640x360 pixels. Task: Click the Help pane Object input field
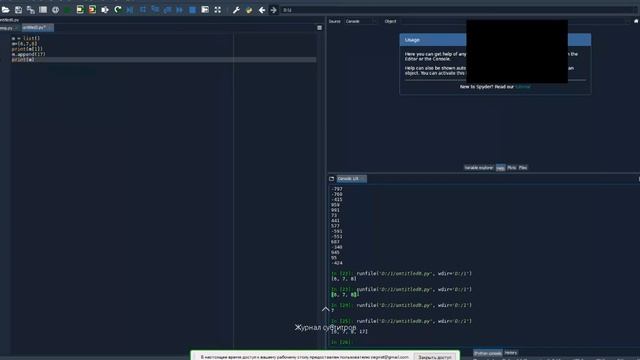point(514,21)
